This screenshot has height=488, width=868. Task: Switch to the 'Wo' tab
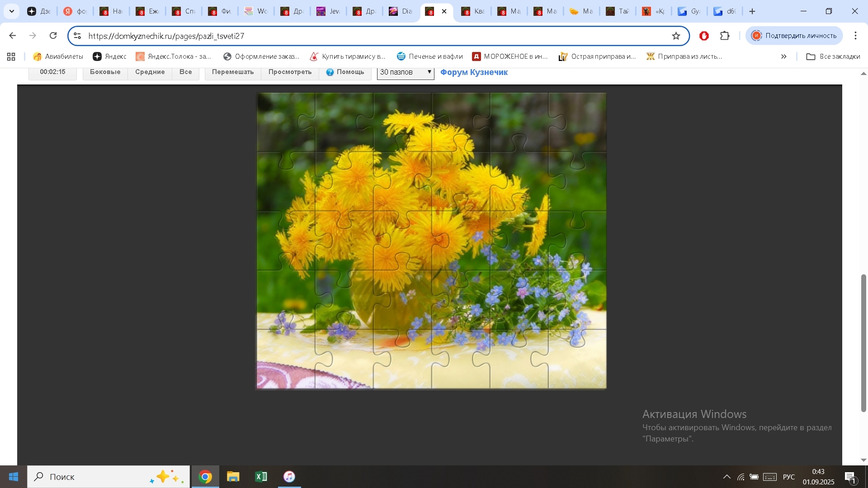click(x=256, y=11)
